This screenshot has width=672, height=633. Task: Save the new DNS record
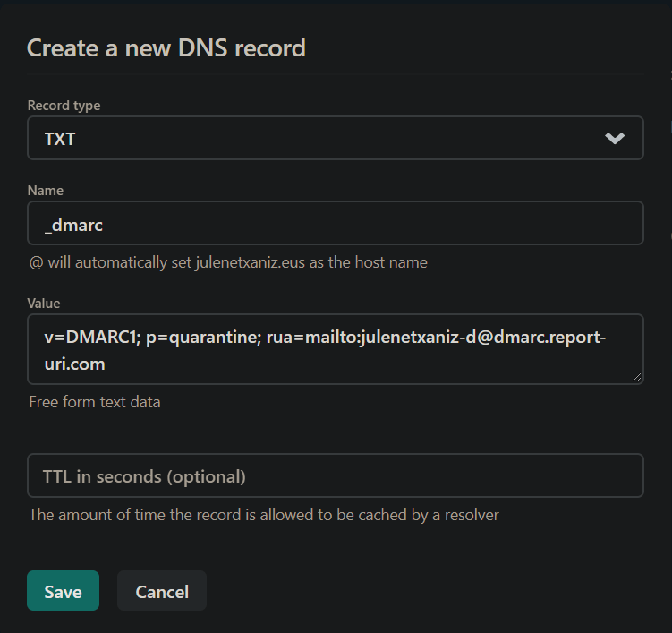point(63,591)
